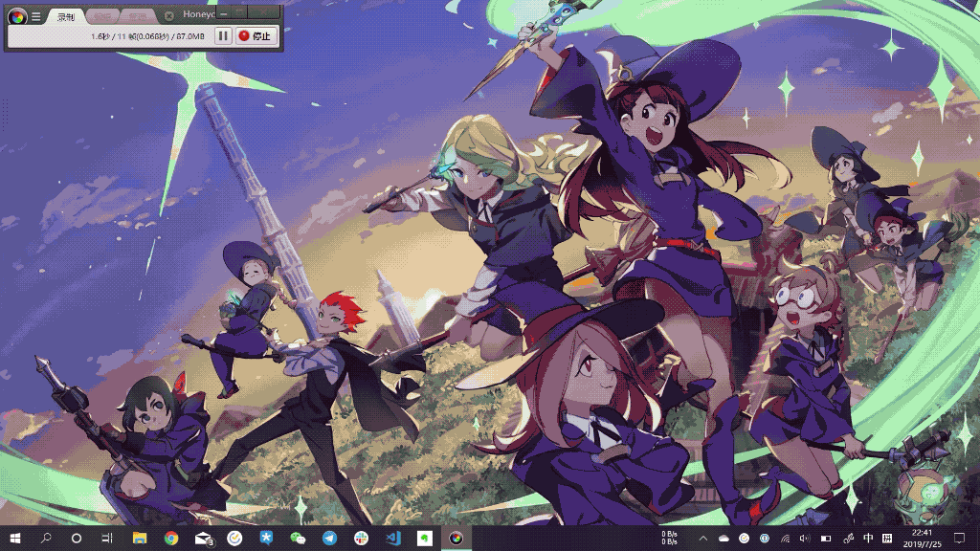Open WeChat from the taskbar
This screenshot has width=980, height=551.
coord(299,538)
